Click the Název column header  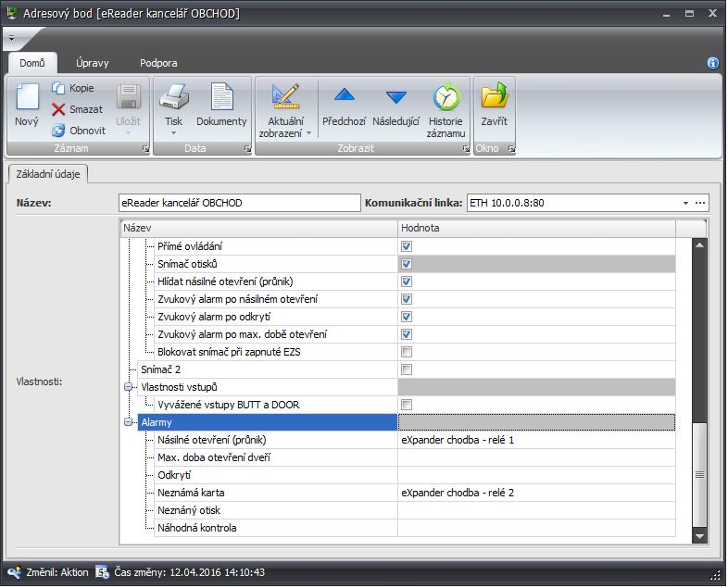[258, 229]
